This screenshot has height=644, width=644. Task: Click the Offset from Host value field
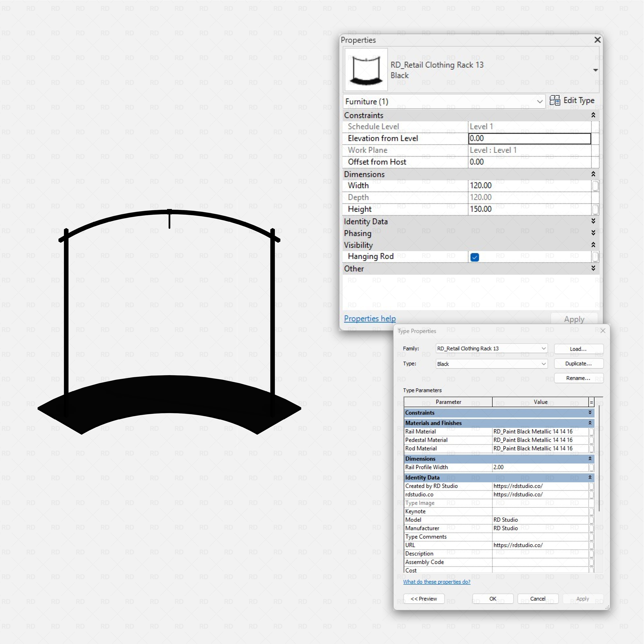(529, 162)
